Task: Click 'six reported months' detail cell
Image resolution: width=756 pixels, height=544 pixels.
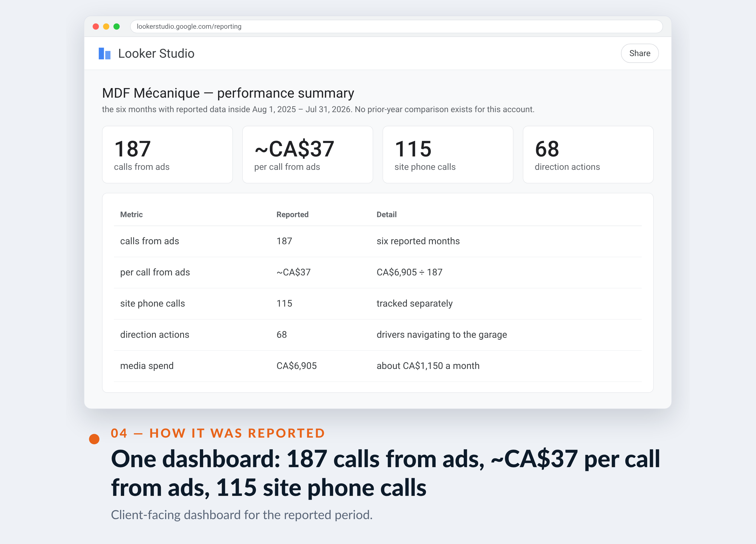Action: (x=418, y=241)
